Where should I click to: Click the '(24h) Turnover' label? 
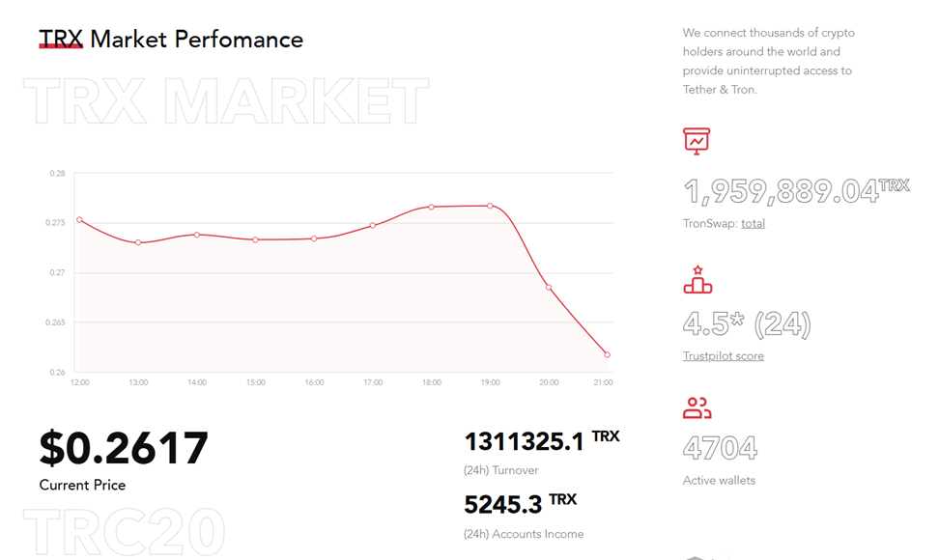[500, 470]
